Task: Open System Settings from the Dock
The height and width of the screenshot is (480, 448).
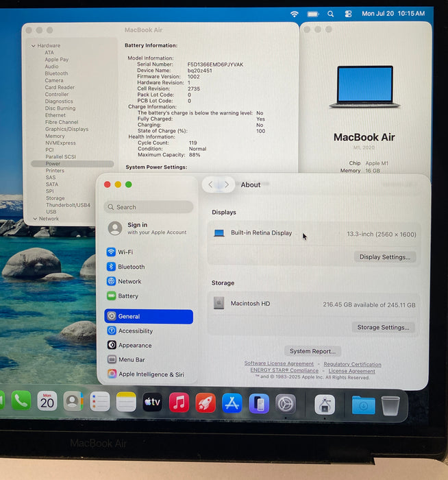Action: click(x=286, y=404)
